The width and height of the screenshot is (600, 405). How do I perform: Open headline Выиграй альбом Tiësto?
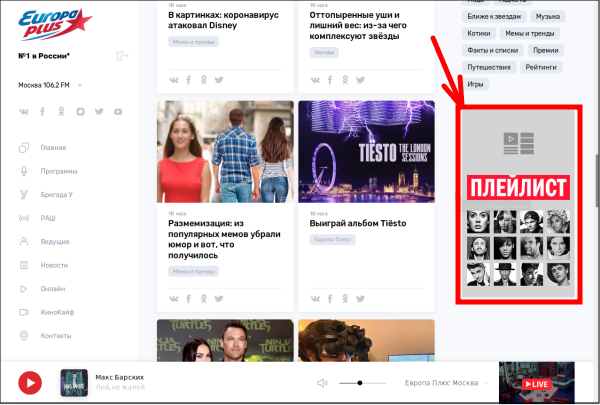click(x=358, y=223)
